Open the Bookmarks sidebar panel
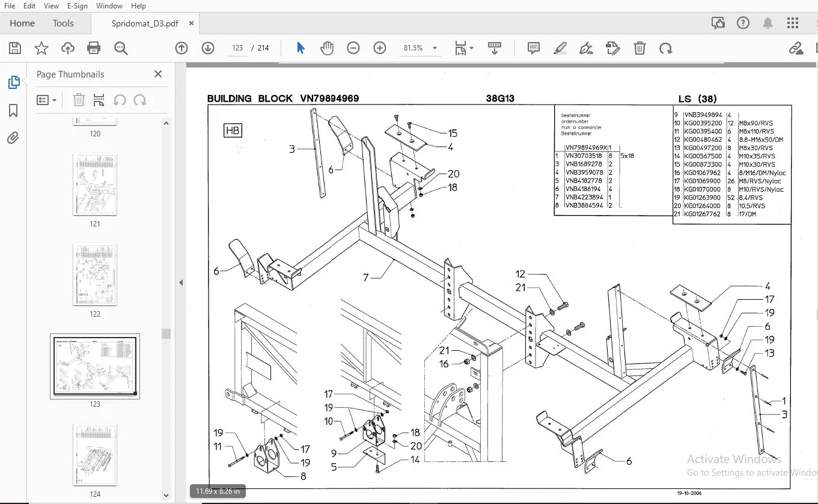The height and width of the screenshot is (504, 818). [x=13, y=111]
